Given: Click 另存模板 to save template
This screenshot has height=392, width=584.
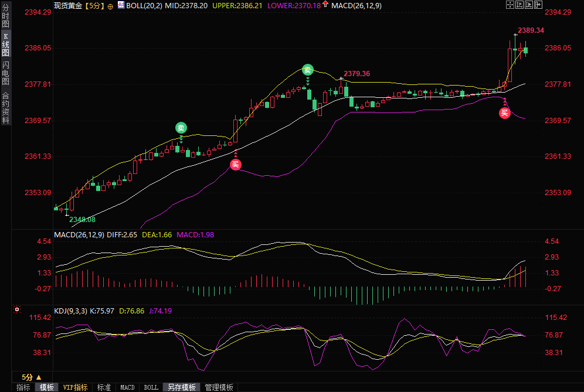Looking at the screenshot, I should tap(182, 387).
